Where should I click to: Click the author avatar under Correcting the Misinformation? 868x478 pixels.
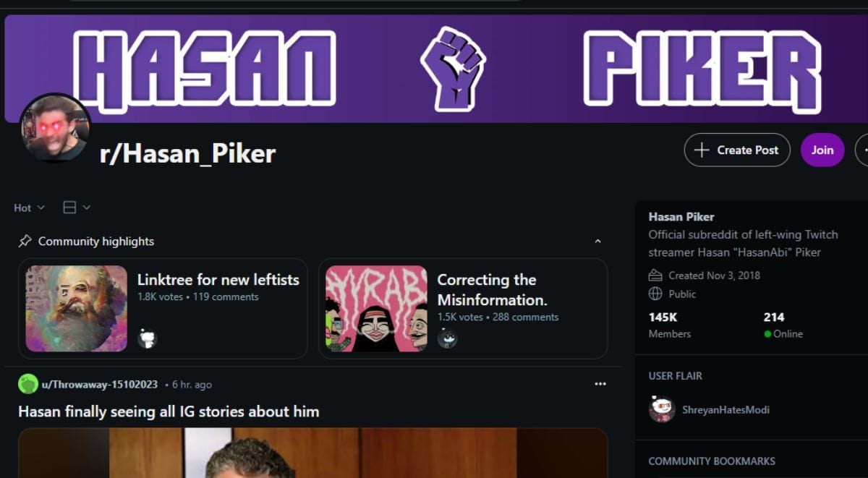pyautogui.click(x=447, y=338)
